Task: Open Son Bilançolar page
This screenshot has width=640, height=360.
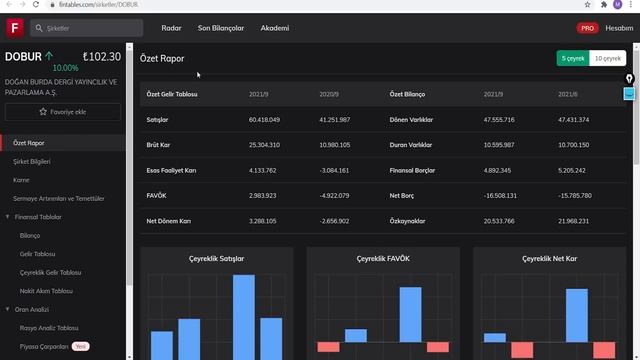Action: click(221, 28)
